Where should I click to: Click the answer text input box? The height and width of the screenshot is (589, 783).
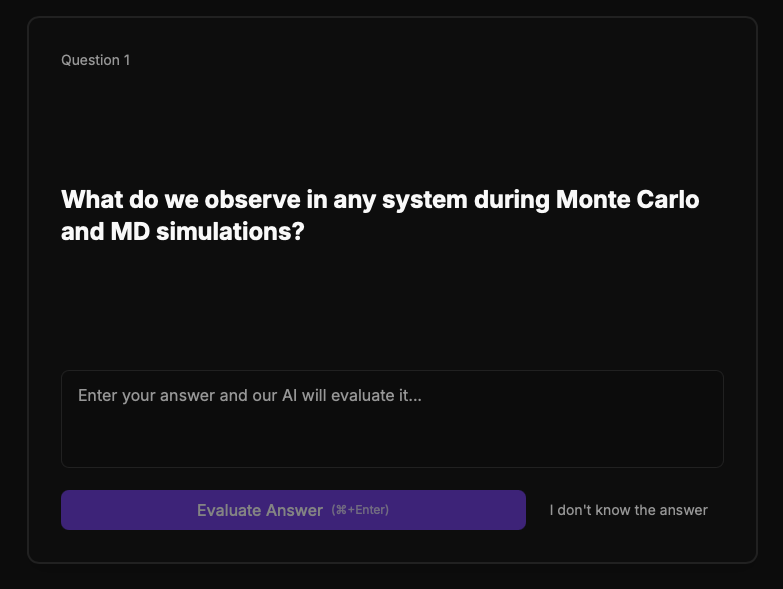(x=392, y=419)
